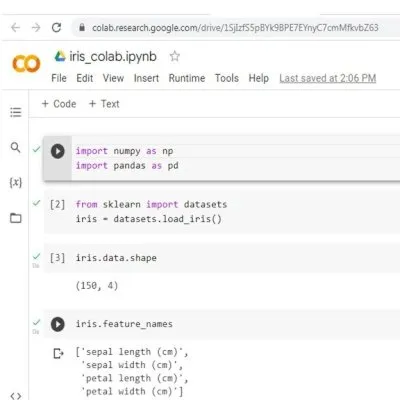Open the table of contents sidebar icon

16,112
